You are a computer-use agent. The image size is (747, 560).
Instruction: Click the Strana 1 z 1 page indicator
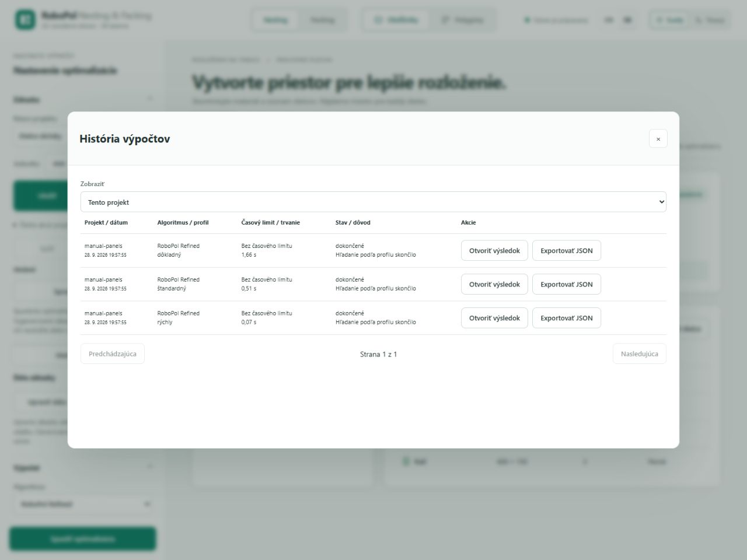coord(378,354)
